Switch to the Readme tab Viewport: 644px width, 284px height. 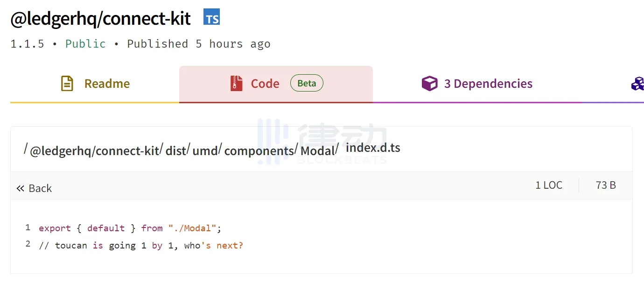pyautogui.click(x=107, y=84)
